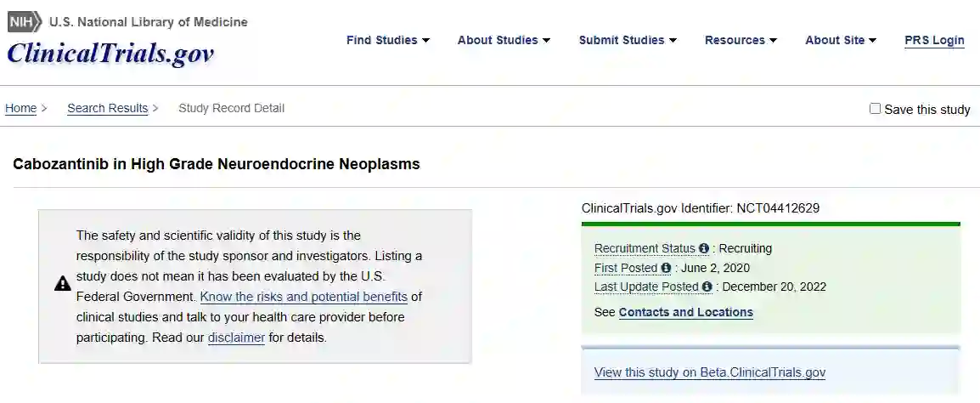Viewport: 980px width, 403px height.
Task: Open the About Site menu
Action: pos(841,40)
